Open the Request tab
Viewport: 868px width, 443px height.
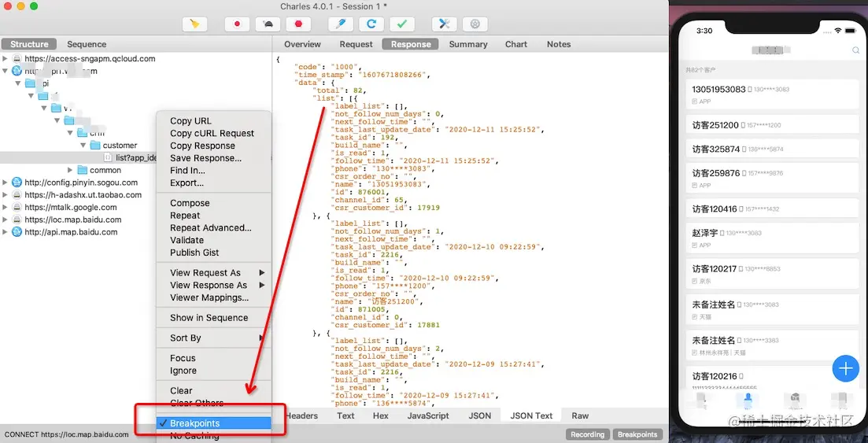356,44
